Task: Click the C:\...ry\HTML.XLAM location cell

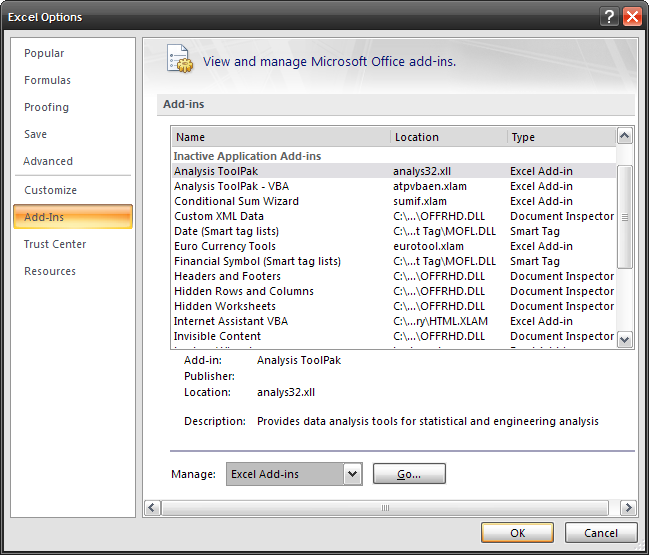Action: point(440,321)
